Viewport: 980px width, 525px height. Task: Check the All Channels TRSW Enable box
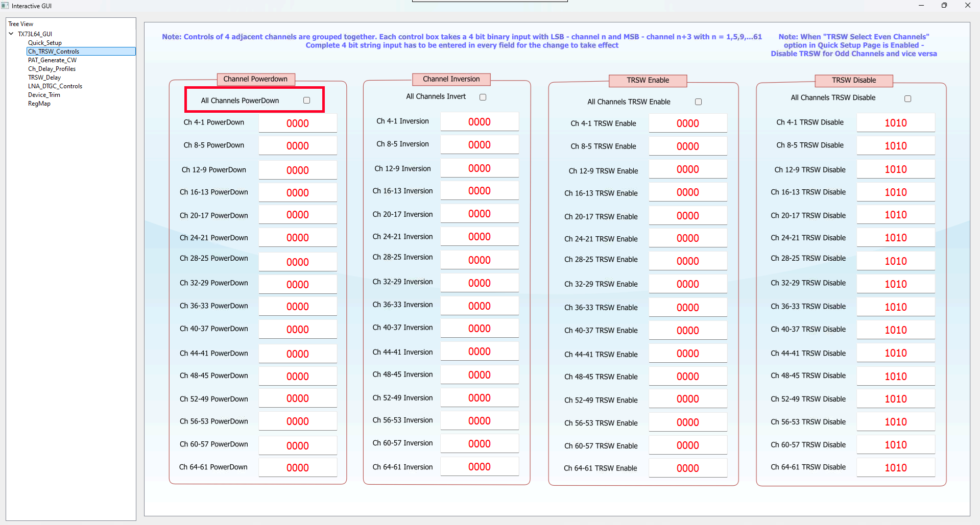[x=698, y=102]
